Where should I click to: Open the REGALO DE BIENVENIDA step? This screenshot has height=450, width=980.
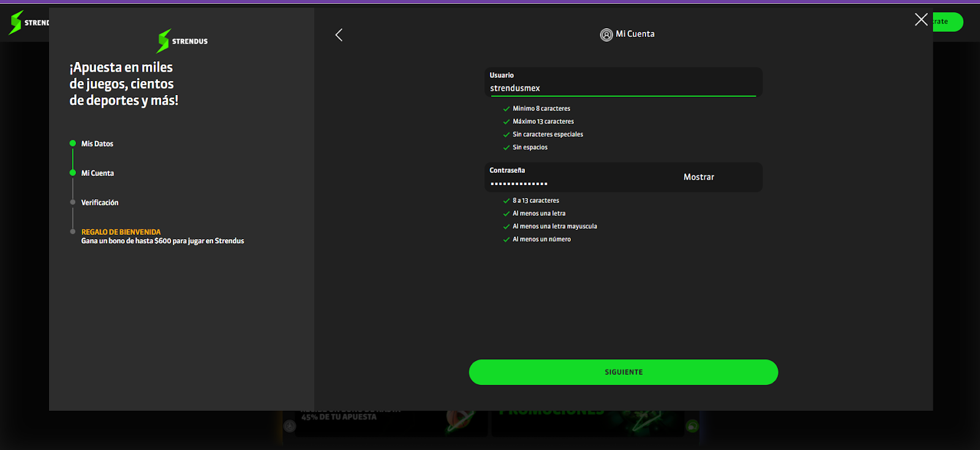point(121,232)
